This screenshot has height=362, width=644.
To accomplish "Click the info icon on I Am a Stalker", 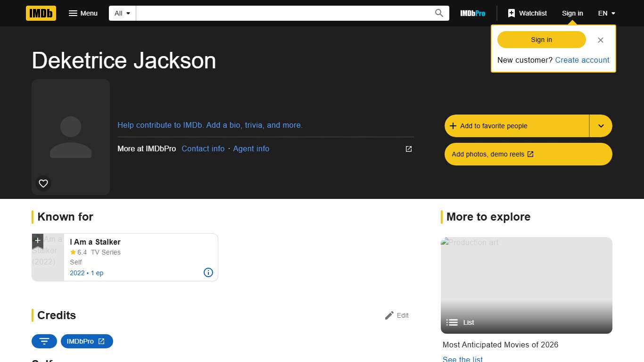I will point(208,272).
